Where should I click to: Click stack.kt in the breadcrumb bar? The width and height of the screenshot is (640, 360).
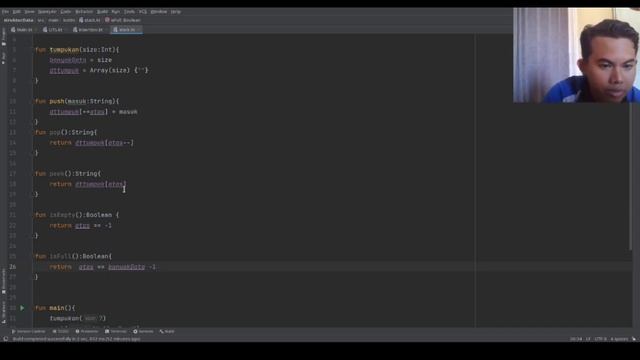pyautogui.click(x=90, y=20)
